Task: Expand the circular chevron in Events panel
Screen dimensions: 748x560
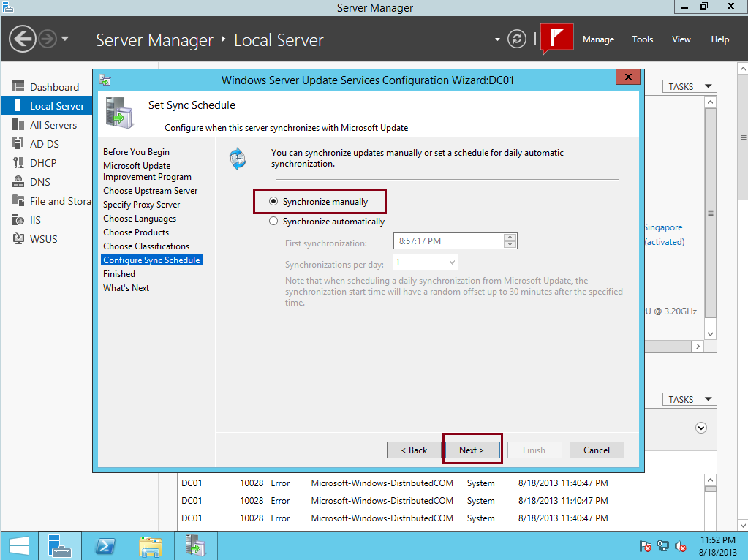Action: click(700, 428)
